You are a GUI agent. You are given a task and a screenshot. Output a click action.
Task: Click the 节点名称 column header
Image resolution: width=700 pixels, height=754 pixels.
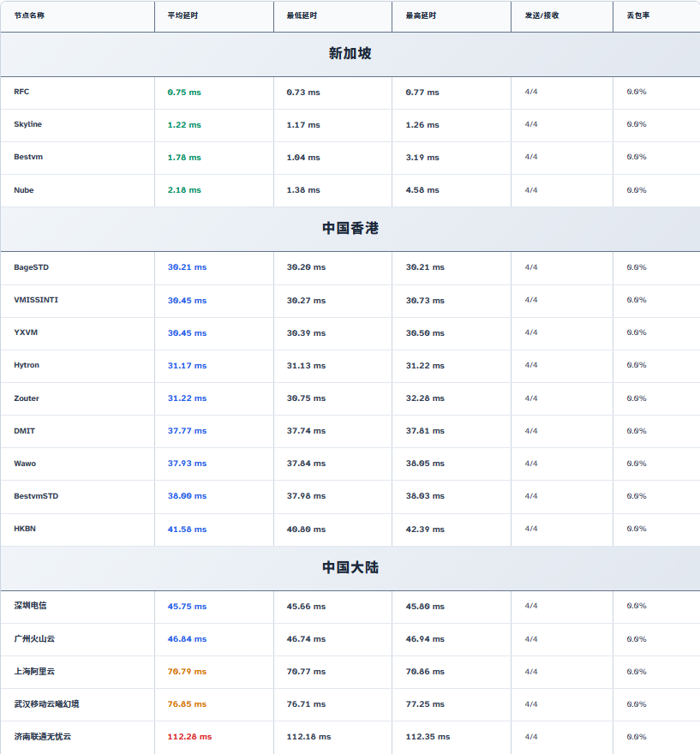[x=29, y=15]
